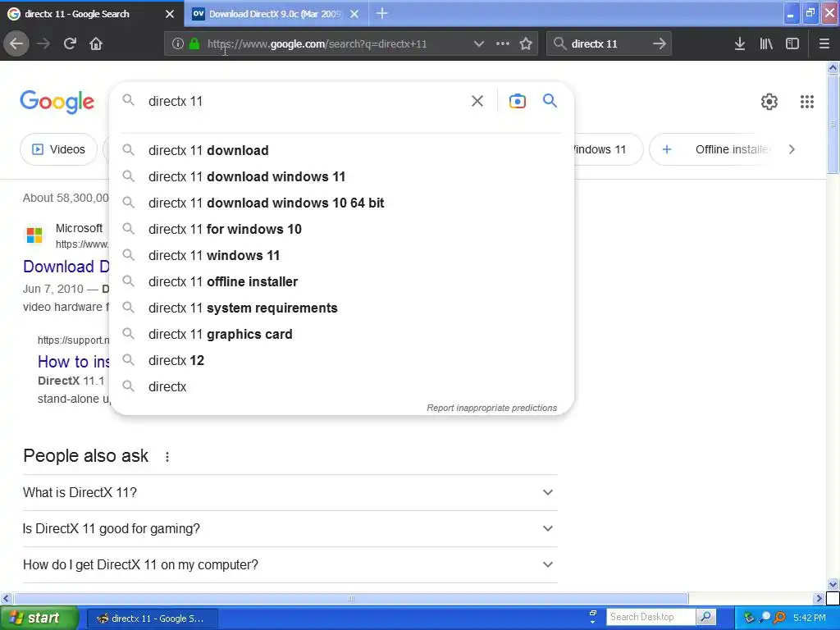Choose suggestion directx 11 offline installer
This screenshot has width=840, height=630.
click(x=341, y=282)
